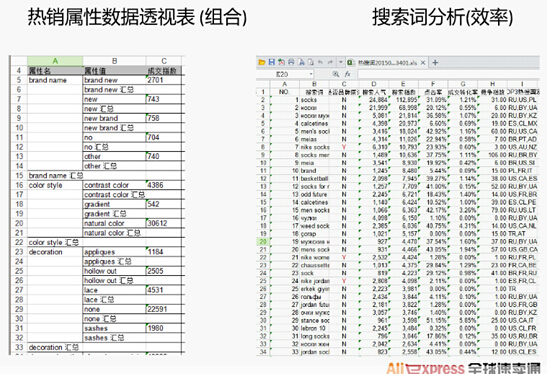Click cell containing 'long socks'

tap(314, 336)
